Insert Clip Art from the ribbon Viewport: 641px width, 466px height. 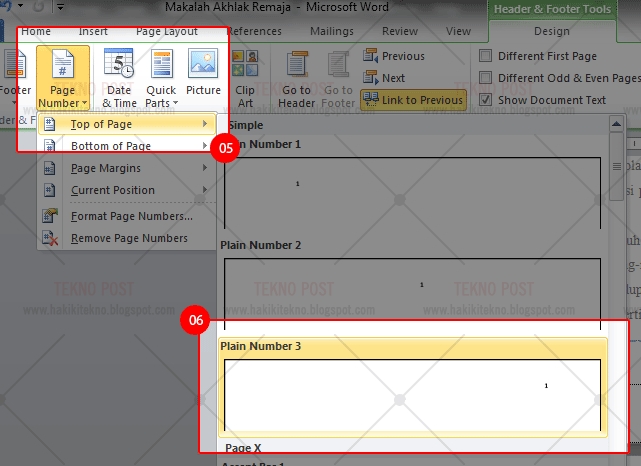[245, 78]
